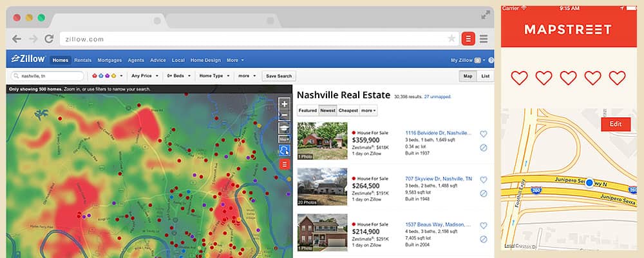Open the Any Price dropdown
644x258 pixels.
(145, 76)
